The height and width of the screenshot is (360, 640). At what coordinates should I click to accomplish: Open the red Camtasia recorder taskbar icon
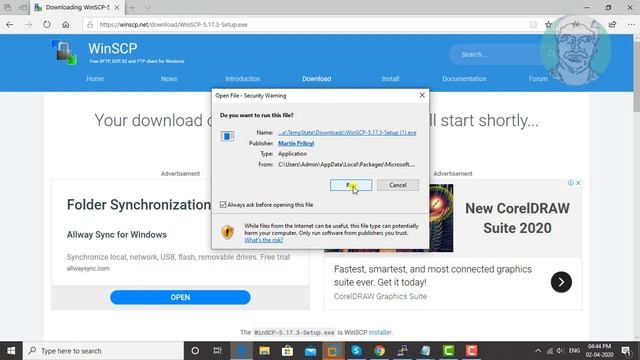pyautogui.click(x=471, y=351)
